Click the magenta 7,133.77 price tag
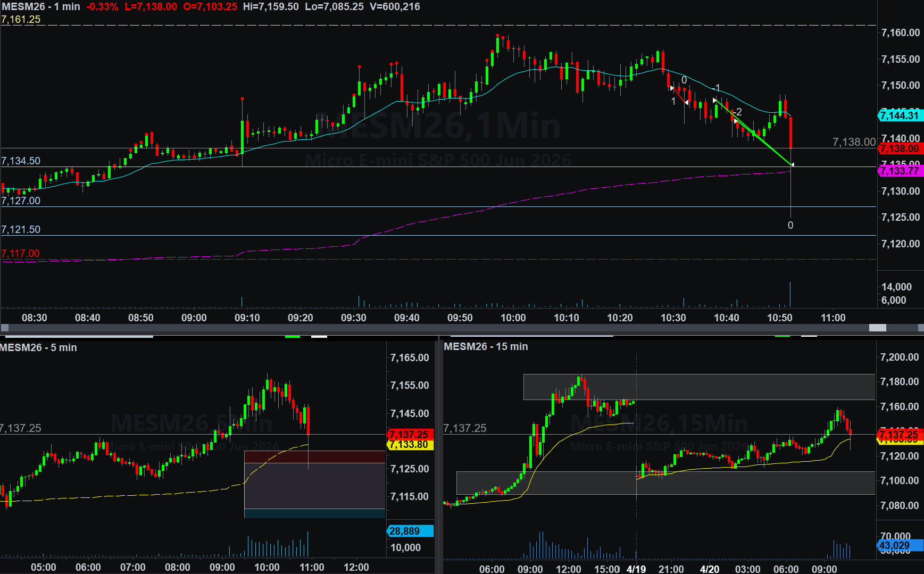The image size is (924, 574). pos(900,171)
